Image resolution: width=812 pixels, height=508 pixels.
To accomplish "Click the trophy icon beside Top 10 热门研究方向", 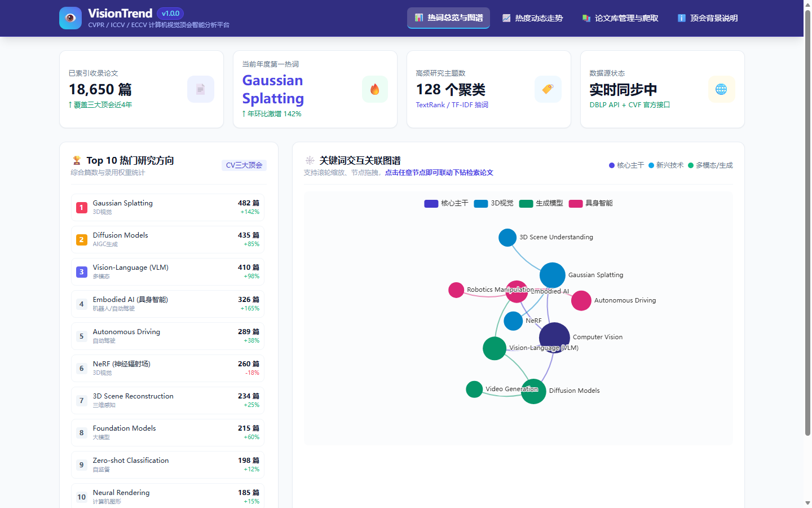I will 77,161.
